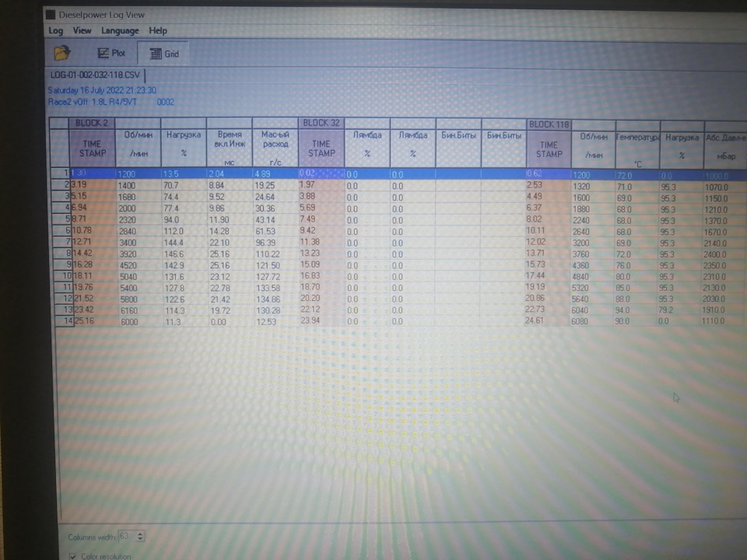This screenshot has height=560, width=747.
Task: Click the Мас-ый расход column header
Action: pyautogui.click(x=275, y=148)
